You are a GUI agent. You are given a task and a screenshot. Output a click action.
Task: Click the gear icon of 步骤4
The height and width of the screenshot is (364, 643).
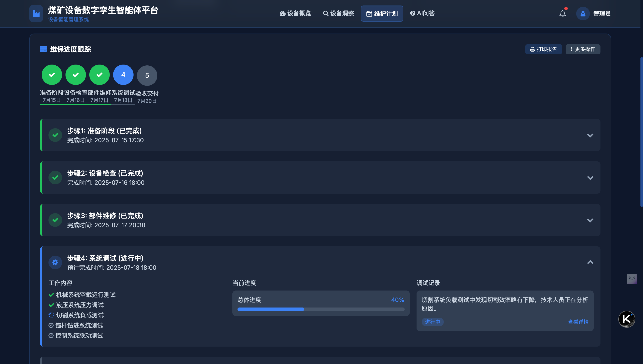[55, 262]
